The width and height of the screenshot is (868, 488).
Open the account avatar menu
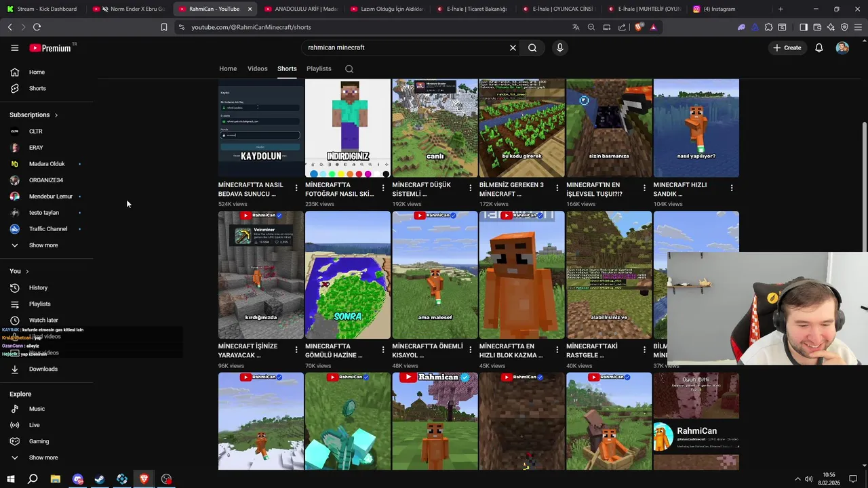(842, 47)
